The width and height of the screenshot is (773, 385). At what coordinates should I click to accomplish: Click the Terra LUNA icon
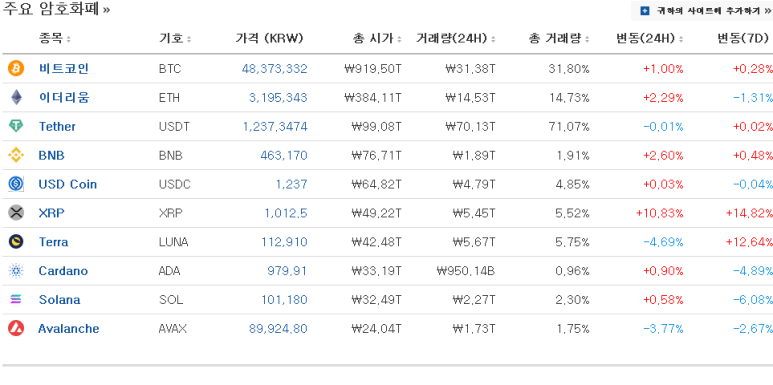16,242
